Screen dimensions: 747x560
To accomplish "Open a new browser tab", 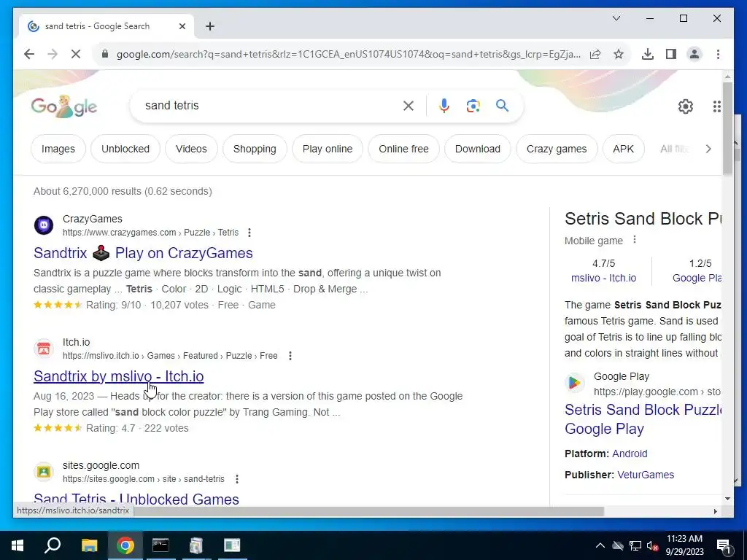I will 210,26.
